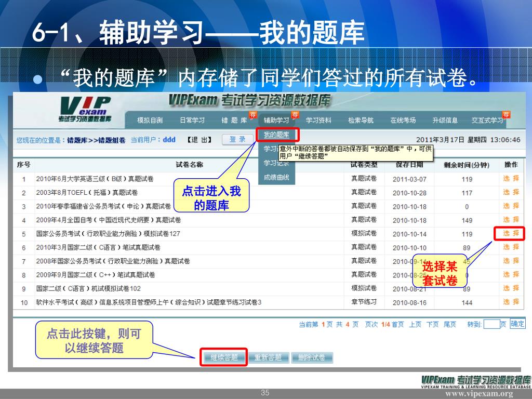Click paper name 2009年9月国家二级C++笔试真题试卷
Viewport: 532px width, 399px height.
tap(96, 275)
